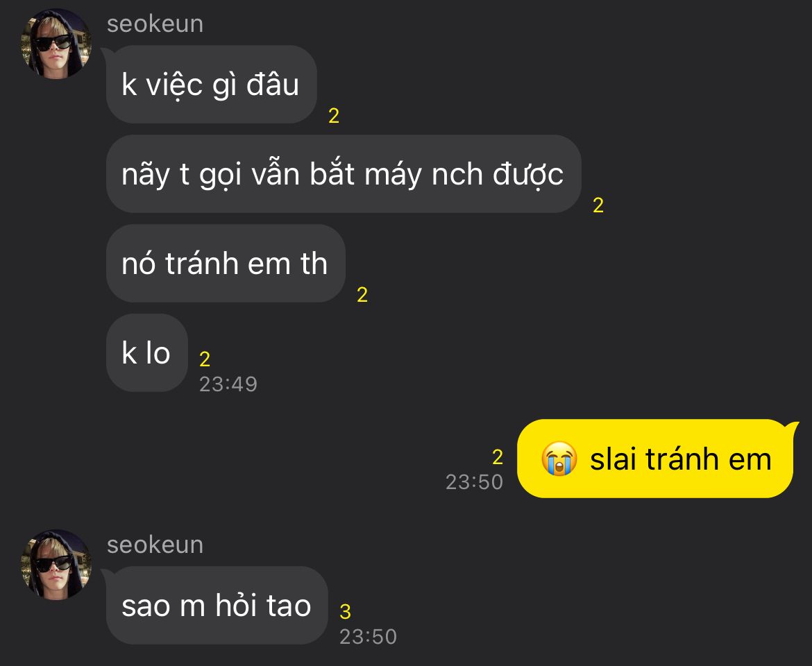Tap the 23:49 timestamp
Screen dimensions: 812x666
pyautogui.click(x=228, y=384)
